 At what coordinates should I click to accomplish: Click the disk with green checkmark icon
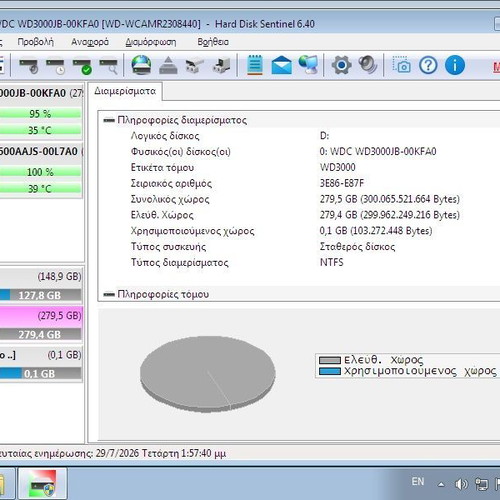coord(82,66)
